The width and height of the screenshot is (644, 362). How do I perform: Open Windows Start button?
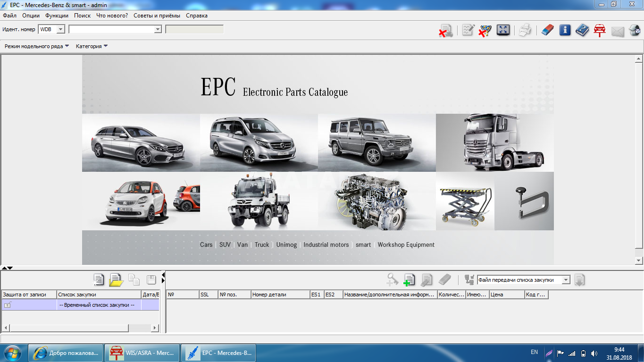pos(13,353)
